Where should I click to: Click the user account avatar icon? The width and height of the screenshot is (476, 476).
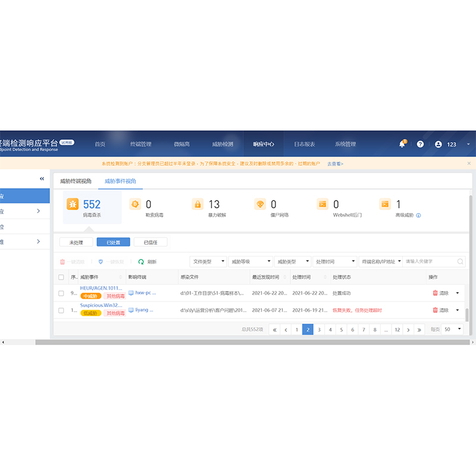(439, 144)
